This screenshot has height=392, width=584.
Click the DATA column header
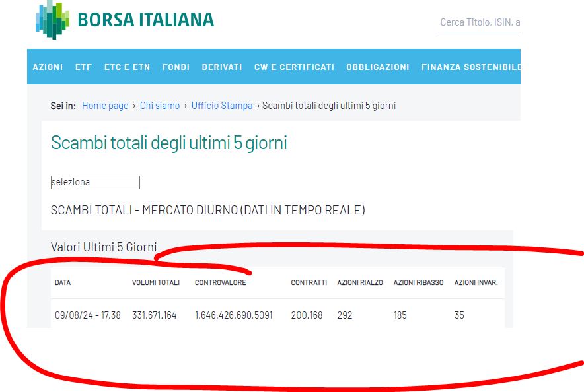[x=63, y=282]
